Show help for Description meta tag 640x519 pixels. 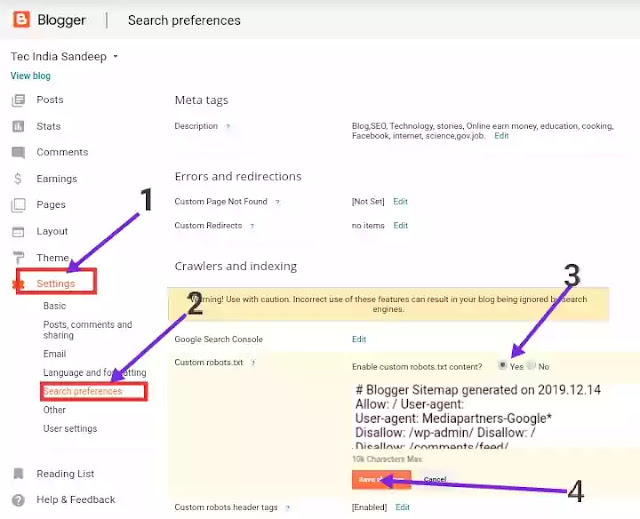(228, 126)
